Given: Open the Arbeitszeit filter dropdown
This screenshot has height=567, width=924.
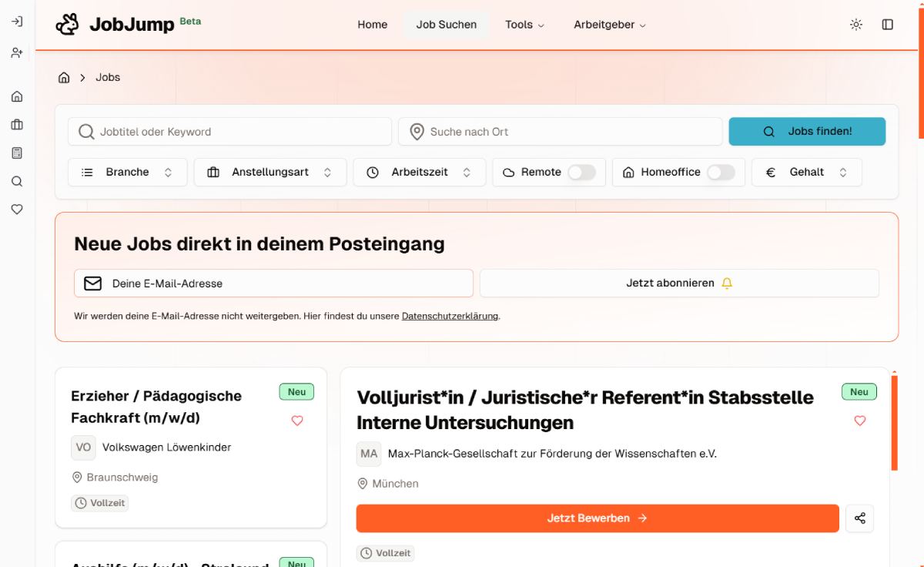Looking at the screenshot, I should point(420,173).
